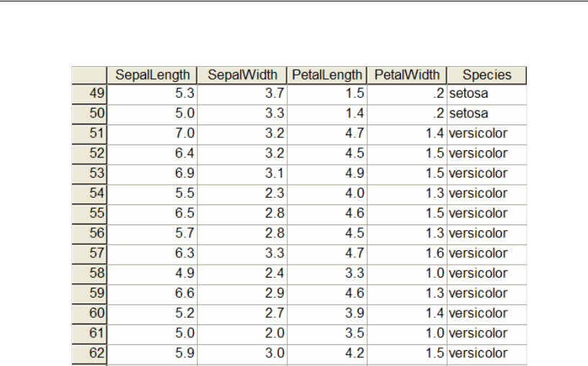Select versicolor Species cell in row 62

[x=487, y=353]
